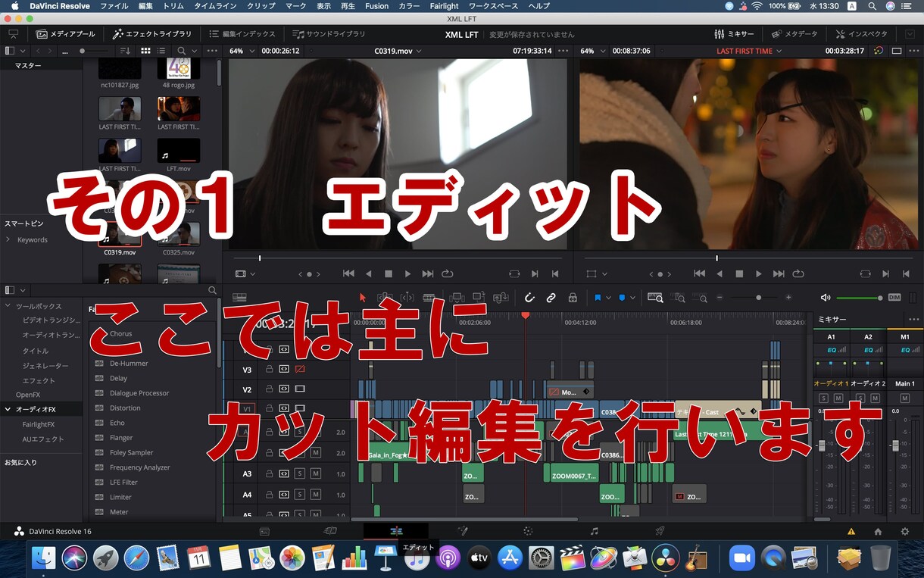Select the Dialogue Processor effect
This screenshot has width=924, height=578.
coord(139,393)
